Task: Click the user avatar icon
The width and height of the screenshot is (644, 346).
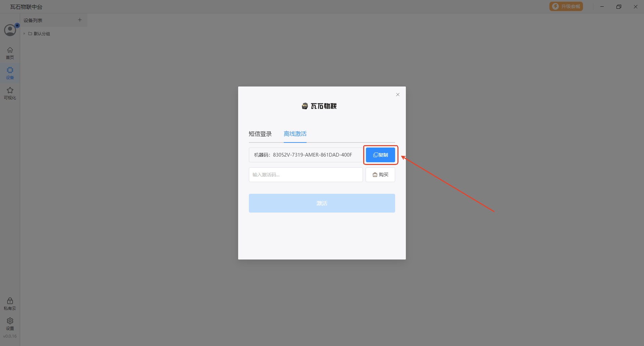Action: [x=10, y=30]
